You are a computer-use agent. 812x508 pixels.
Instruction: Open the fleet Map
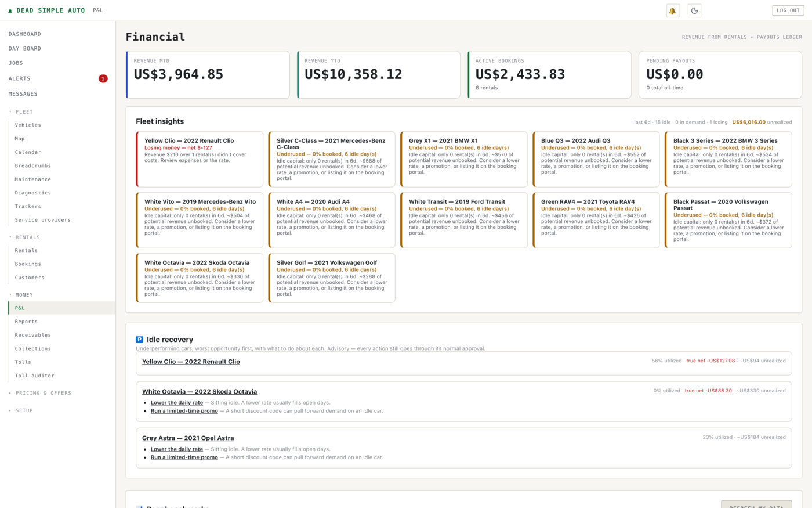pyautogui.click(x=61, y=139)
